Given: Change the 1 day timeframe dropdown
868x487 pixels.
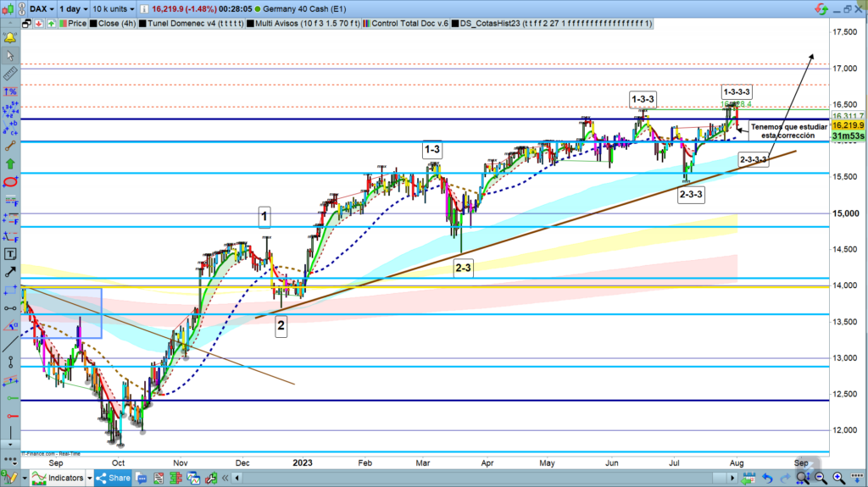Looking at the screenshot, I should pos(75,8).
